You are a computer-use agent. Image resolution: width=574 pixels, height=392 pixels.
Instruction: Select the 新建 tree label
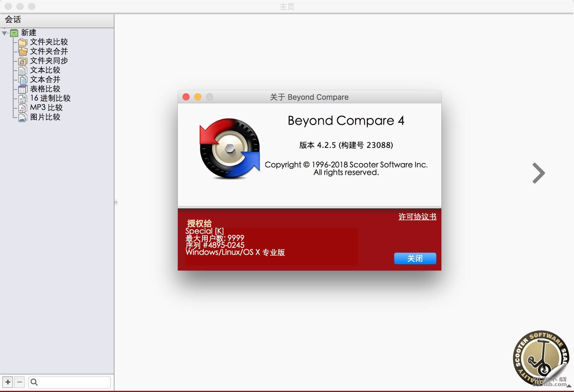pos(29,33)
